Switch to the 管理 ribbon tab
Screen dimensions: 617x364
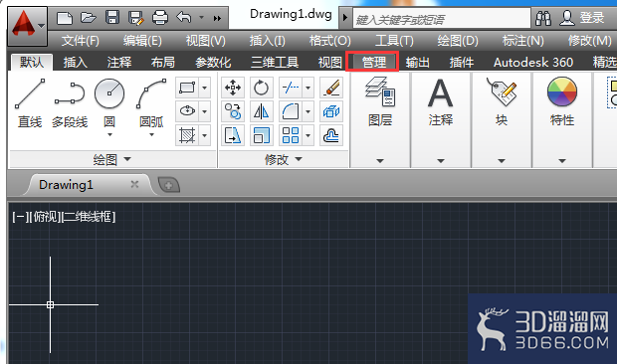(373, 62)
